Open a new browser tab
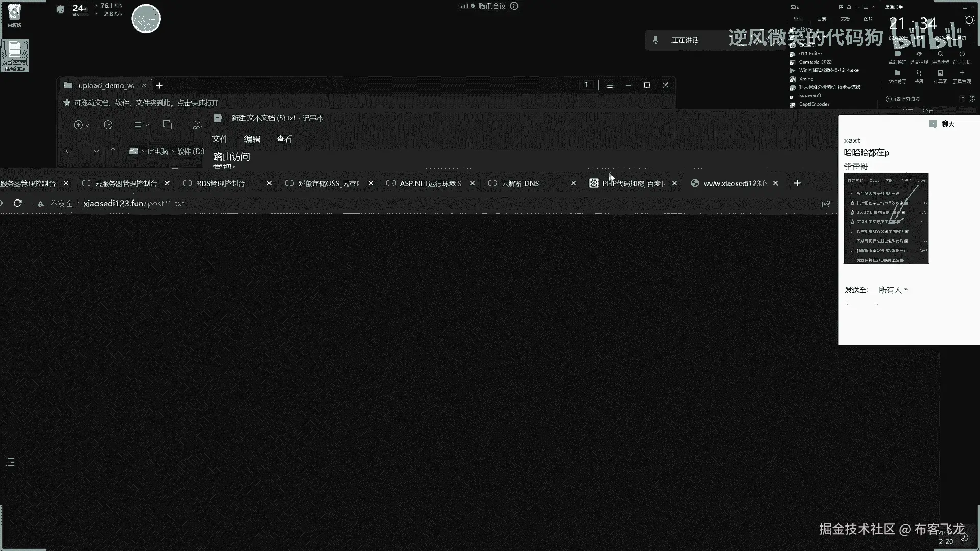The height and width of the screenshot is (551, 980). click(x=797, y=183)
